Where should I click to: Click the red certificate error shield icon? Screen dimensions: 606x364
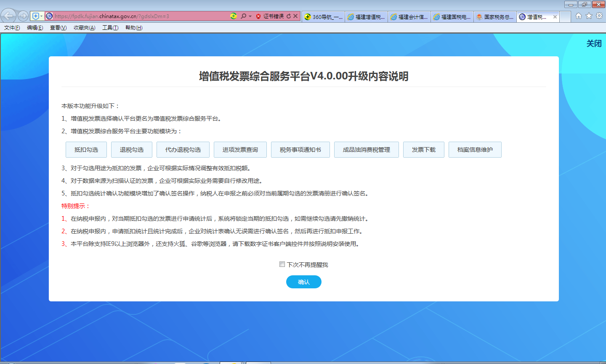tap(258, 16)
